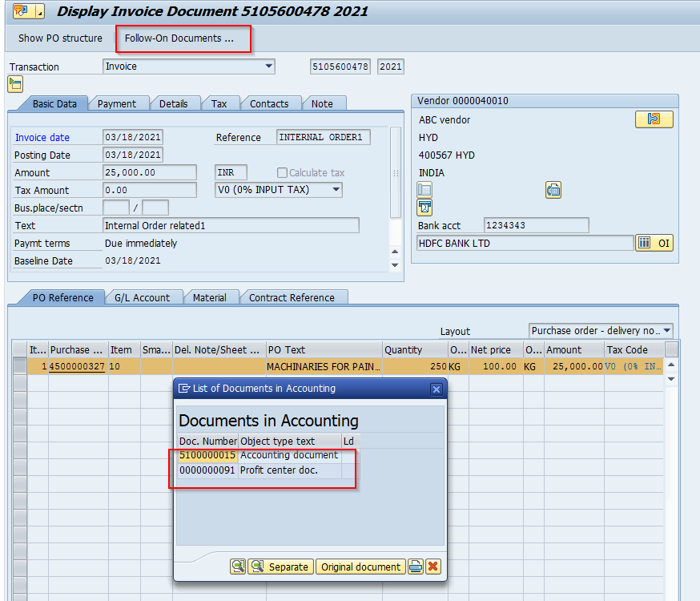Switch to the Payment tab
Viewport: 700px width, 601px height.
[117, 103]
